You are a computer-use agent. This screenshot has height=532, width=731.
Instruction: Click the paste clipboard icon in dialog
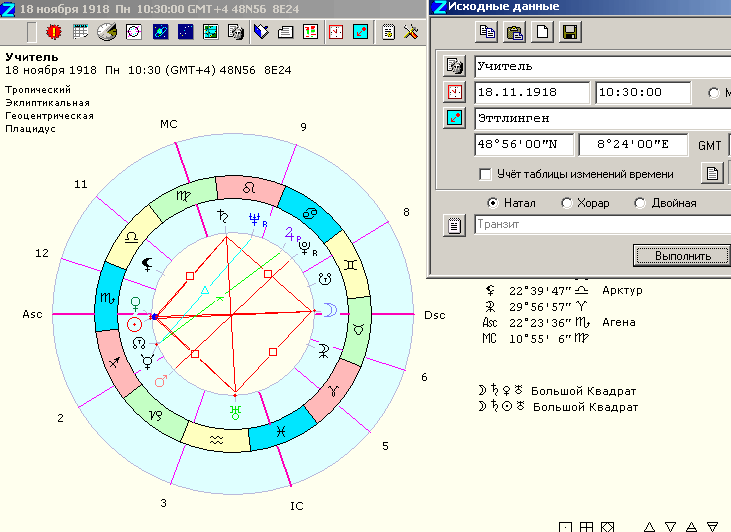click(x=515, y=32)
